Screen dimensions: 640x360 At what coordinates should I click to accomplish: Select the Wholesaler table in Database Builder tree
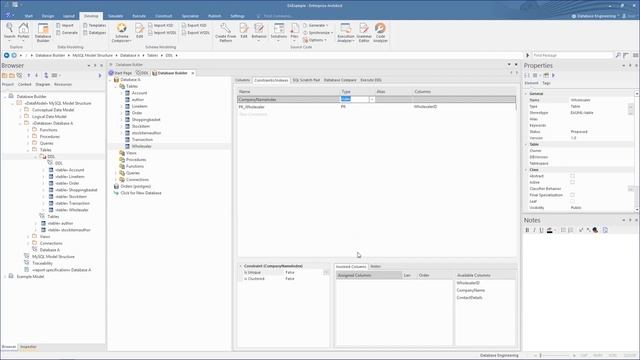[141, 147]
